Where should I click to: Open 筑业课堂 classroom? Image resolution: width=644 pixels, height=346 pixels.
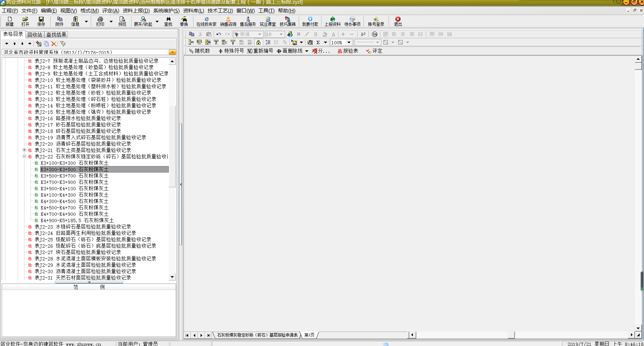(x=268, y=21)
